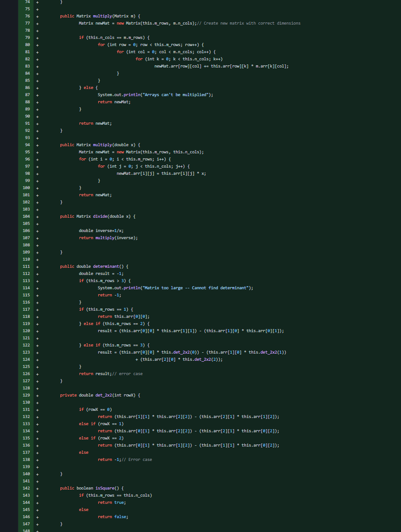Click the plus marker beside line 132

pos(37,417)
